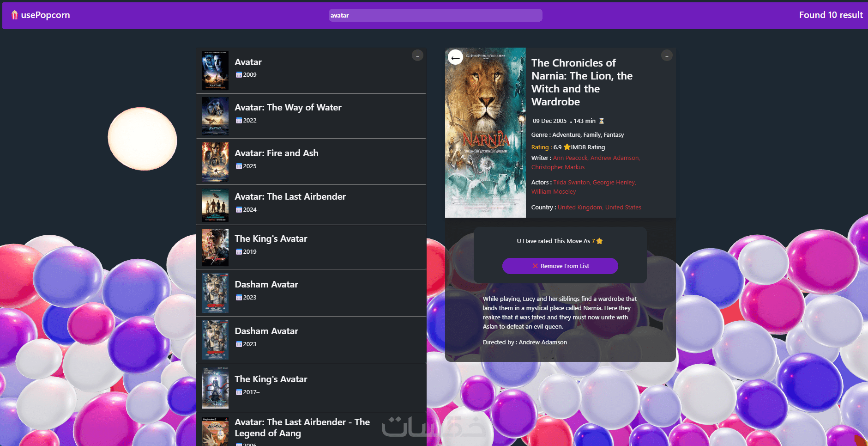This screenshot has width=868, height=446.
Task: Open Avatar: Fire and Ash poster
Action: (215, 162)
